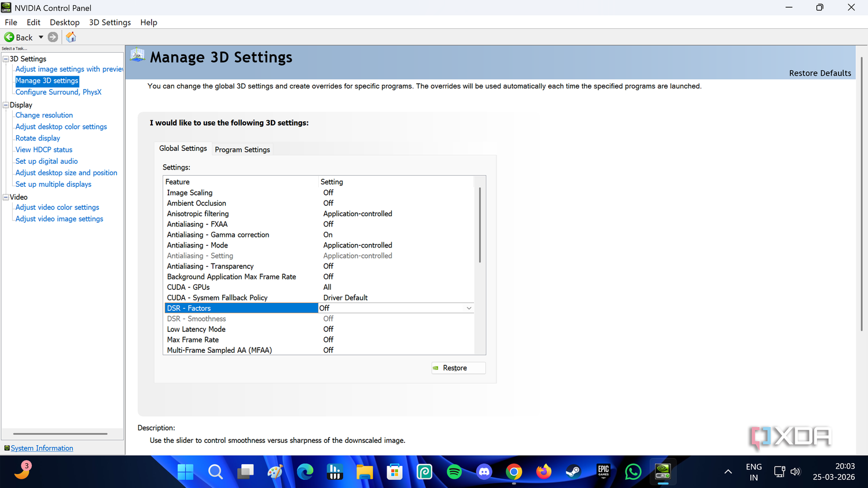This screenshot has height=488, width=868.
Task: Click the grey Forward arrow icon
Action: click(x=53, y=37)
